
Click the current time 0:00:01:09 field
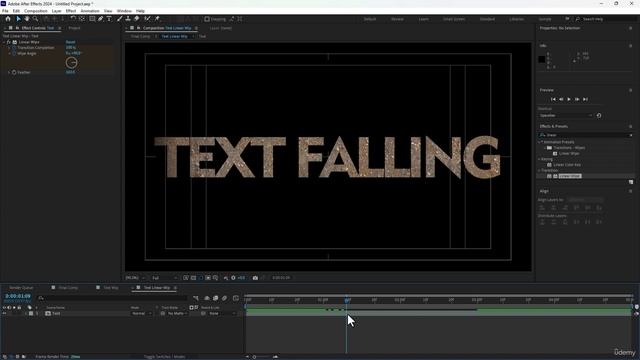click(x=18, y=296)
